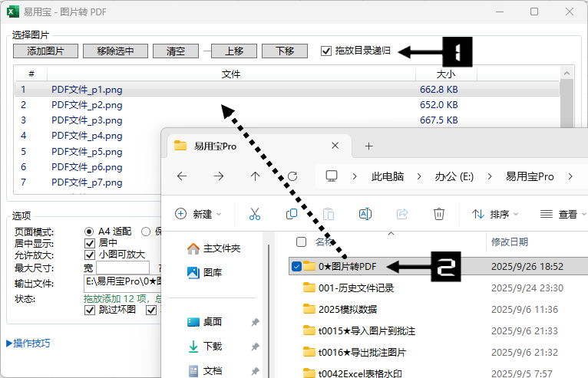The height and width of the screenshot is (378, 588).
Task: Click the 移除选中 button
Action: 115,51
